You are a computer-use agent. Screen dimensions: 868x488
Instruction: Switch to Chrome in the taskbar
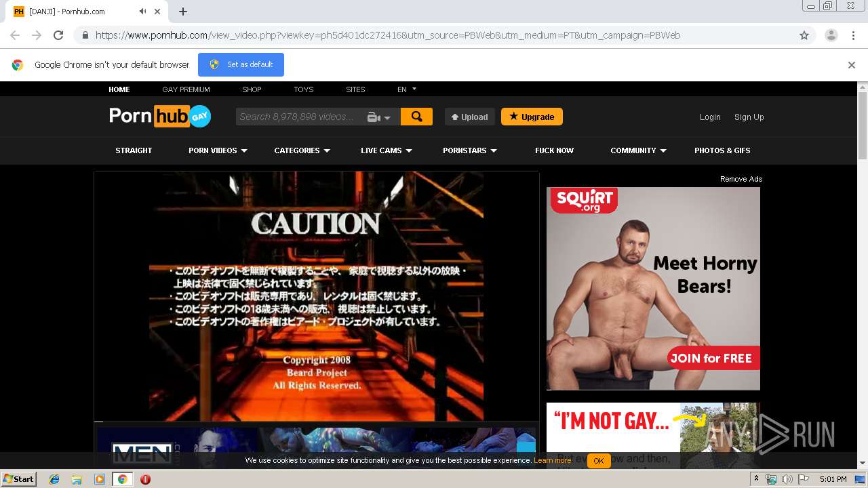pyautogui.click(x=122, y=479)
